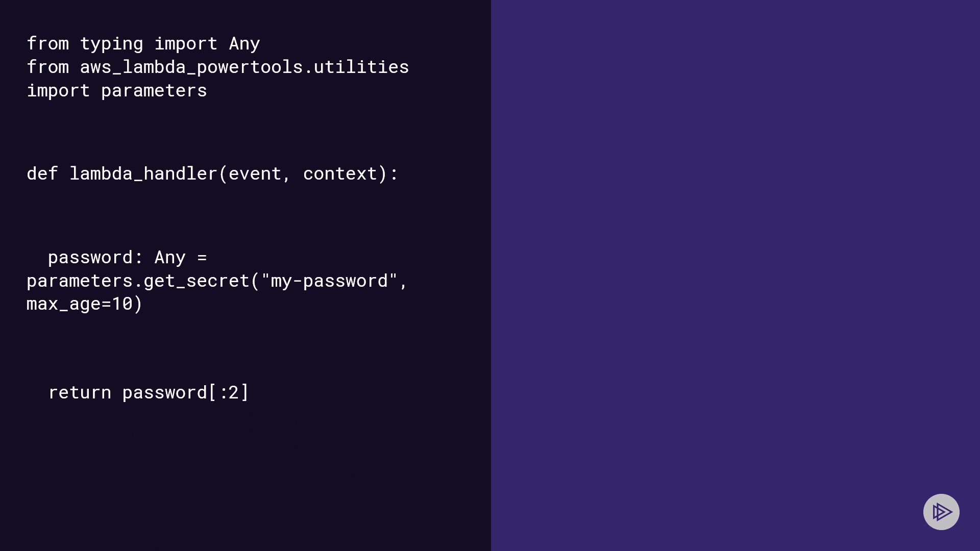Screen dimensions: 980x551
Task: Click the "event" argument
Action: pyautogui.click(x=255, y=174)
